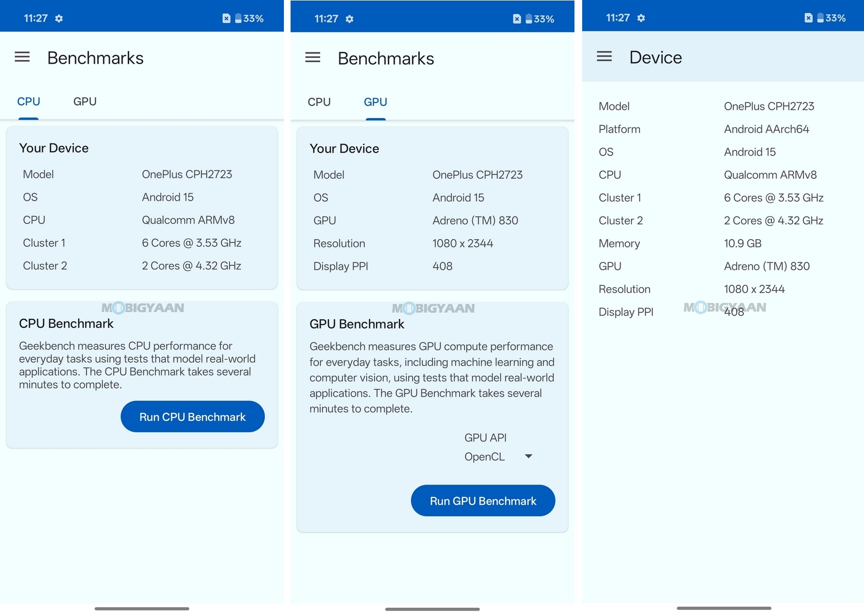Screen dimensions: 864x616
Task: Tap 'OnePlus CPH2723' model on GPU screen
Action: 477,175
